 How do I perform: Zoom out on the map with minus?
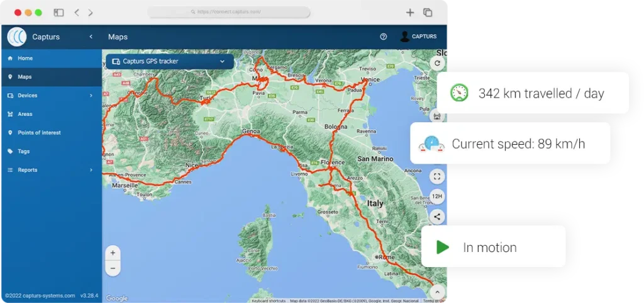(113, 268)
